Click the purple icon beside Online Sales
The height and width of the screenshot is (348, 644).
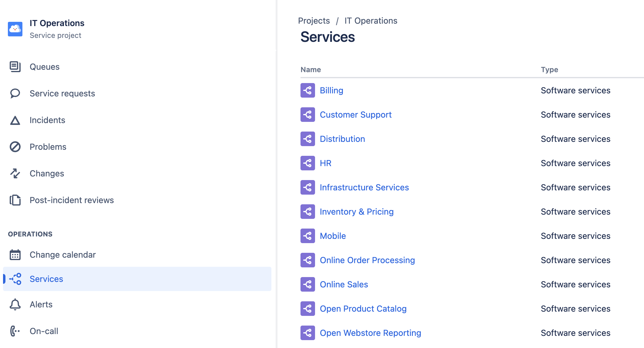(x=308, y=284)
